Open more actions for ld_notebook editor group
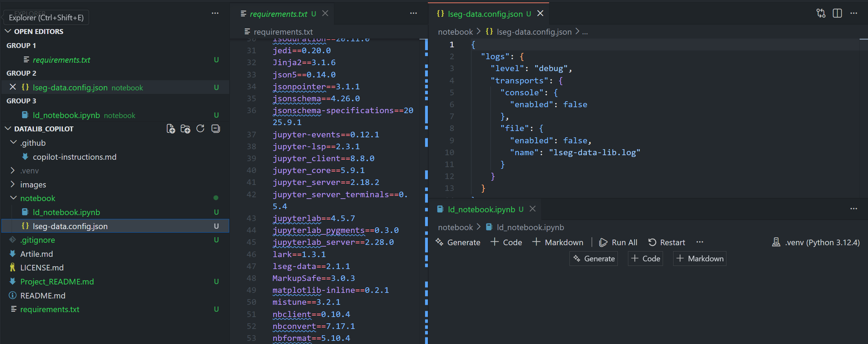868x344 pixels. (x=854, y=209)
